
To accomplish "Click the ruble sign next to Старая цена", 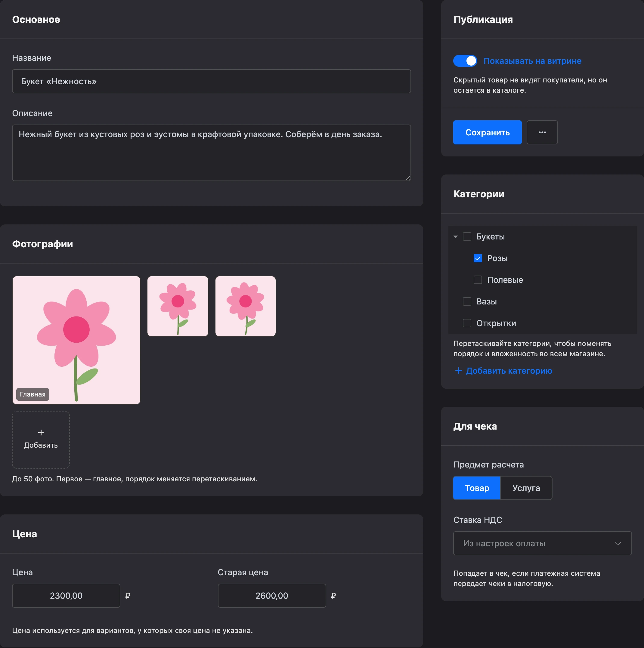I will tap(333, 596).
